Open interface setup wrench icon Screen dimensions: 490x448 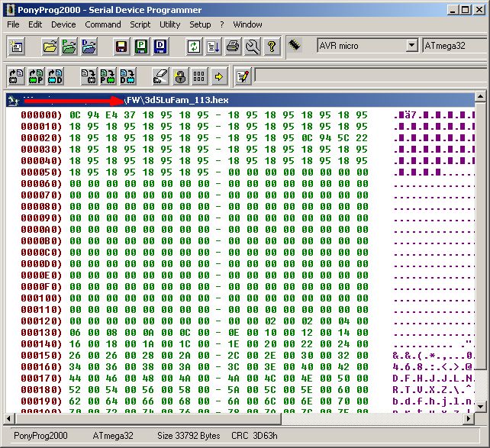252,47
